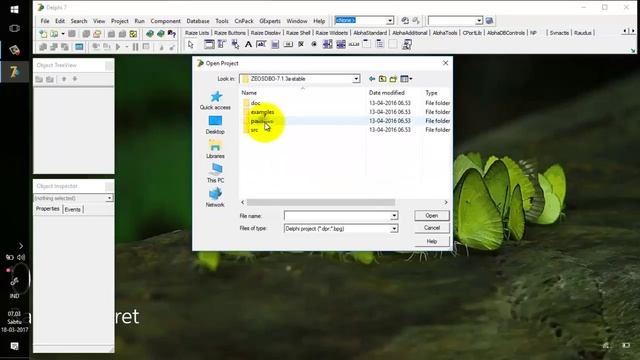The image size is (640, 360).
Task: Click horizontal scrollbar in file list
Action: point(321,202)
